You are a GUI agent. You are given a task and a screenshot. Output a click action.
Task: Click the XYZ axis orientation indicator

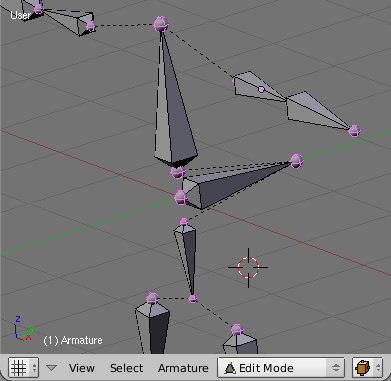point(23,328)
